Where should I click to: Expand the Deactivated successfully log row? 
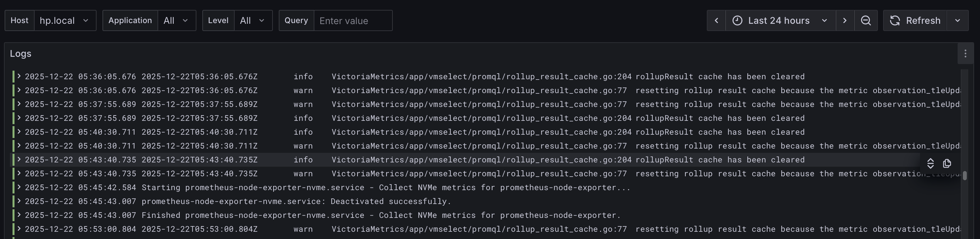19,201
